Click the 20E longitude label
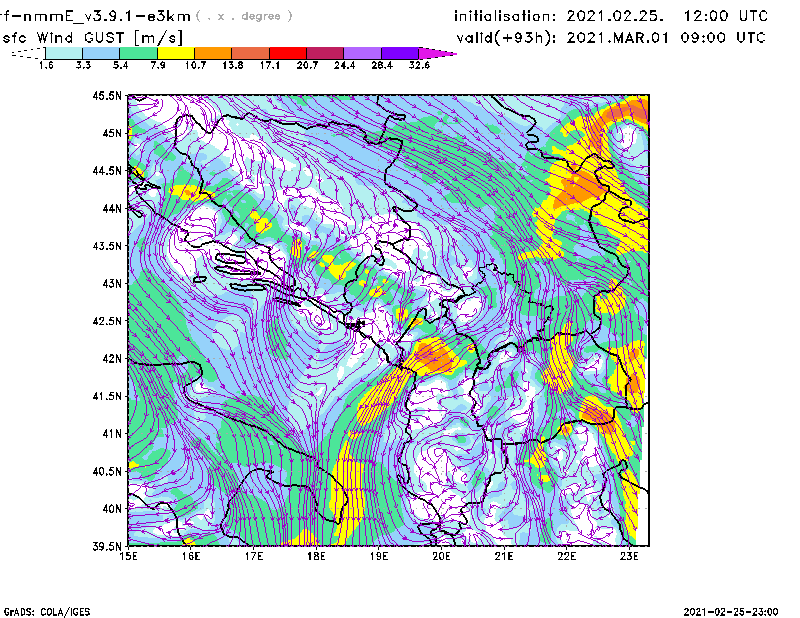The image size is (800, 618). click(x=441, y=556)
